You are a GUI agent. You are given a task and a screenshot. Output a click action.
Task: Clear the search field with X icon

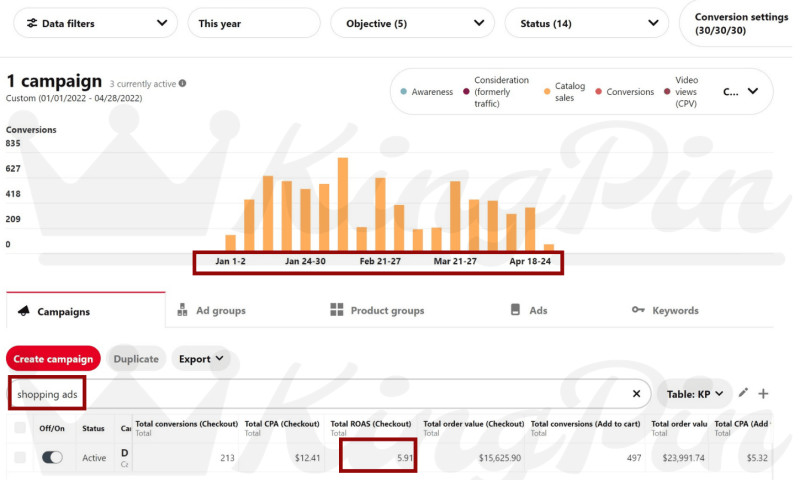click(636, 394)
